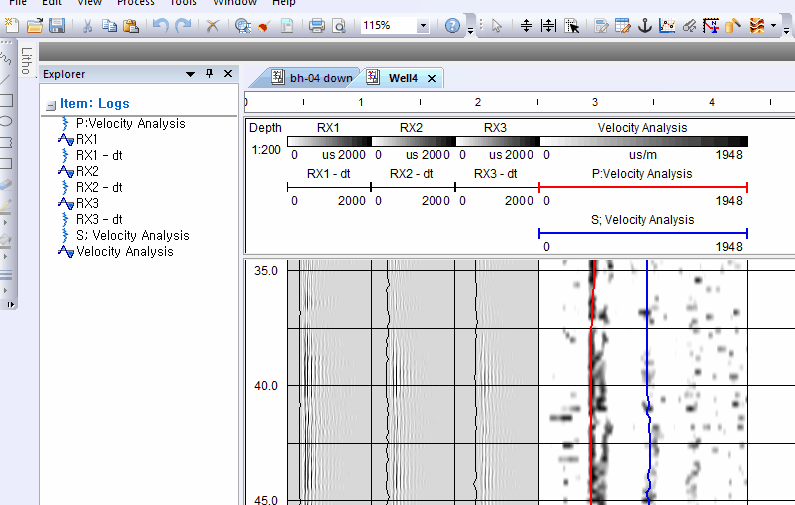Click the page layout icon before Print

click(x=286, y=25)
